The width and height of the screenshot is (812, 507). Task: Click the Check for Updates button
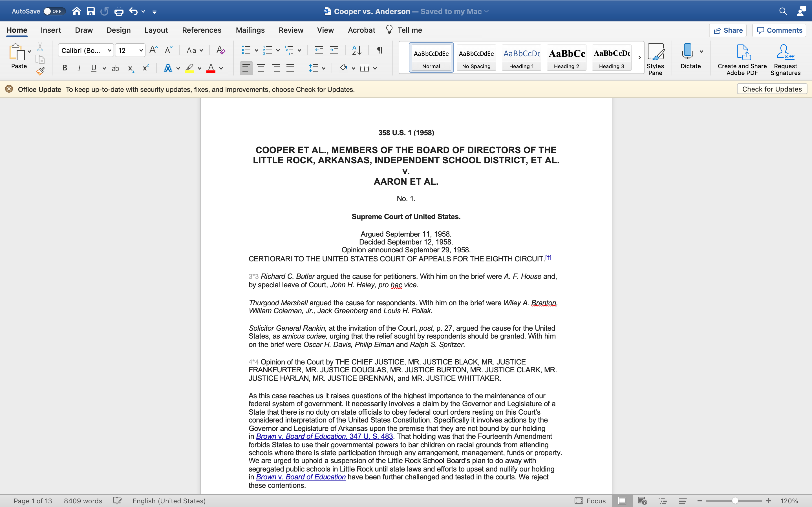click(772, 89)
